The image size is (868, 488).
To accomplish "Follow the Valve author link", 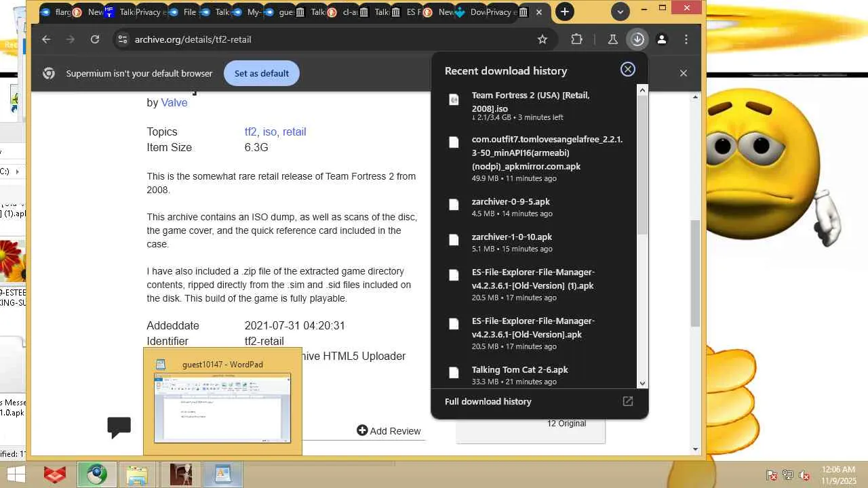I will pyautogui.click(x=174, y=102).
